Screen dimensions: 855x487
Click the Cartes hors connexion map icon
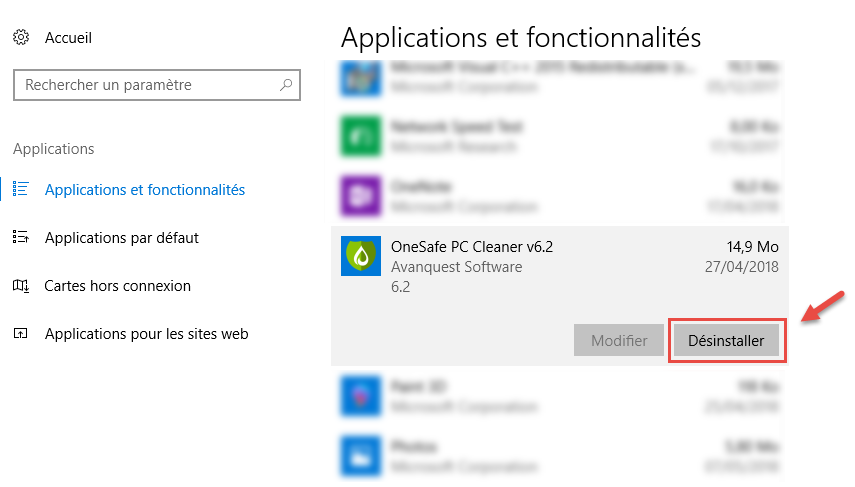tap(21, 286)
